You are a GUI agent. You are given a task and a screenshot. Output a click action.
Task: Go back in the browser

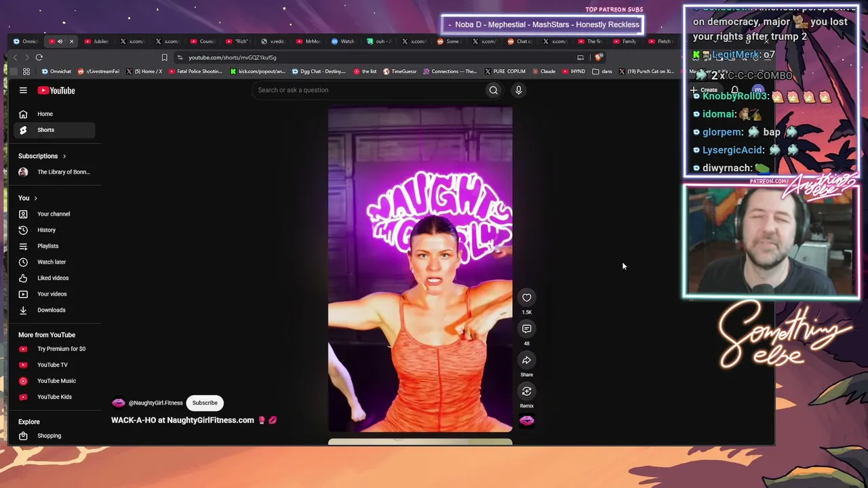tap(15, 58)
